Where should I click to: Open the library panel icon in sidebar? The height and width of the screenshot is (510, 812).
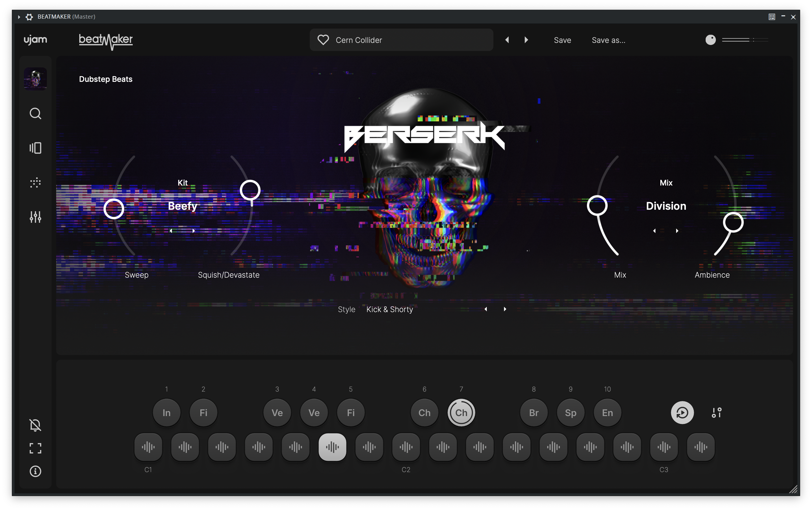[x=35, y=148]
